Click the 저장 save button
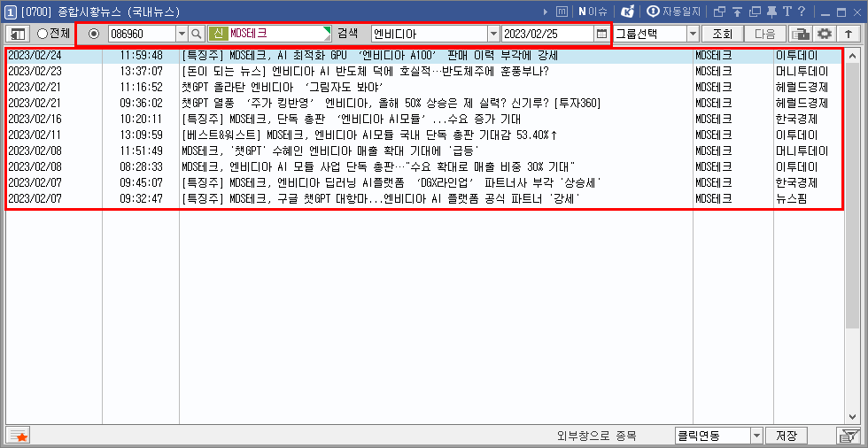Viewport: 868px width, 448px height. (x=787, y=436)
